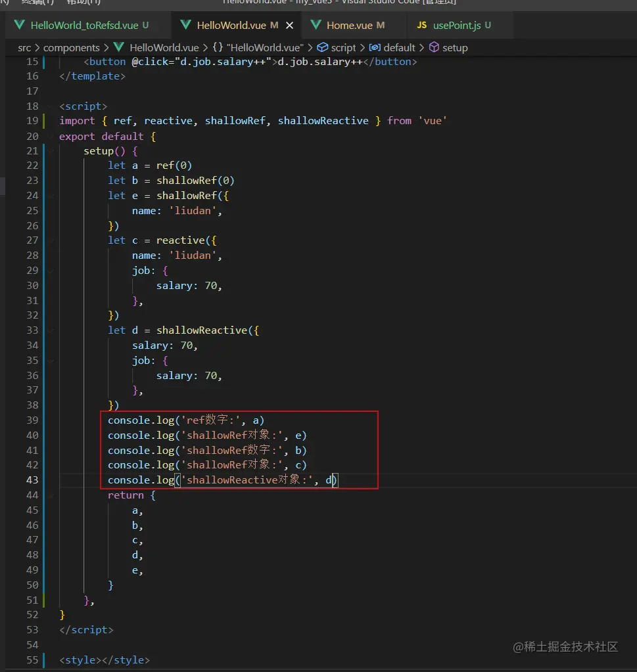Image resolution: width=637 pixels, height=672 pixels.
Task: Open the components breadcrumb segment
Action: [x=71, y=47]
